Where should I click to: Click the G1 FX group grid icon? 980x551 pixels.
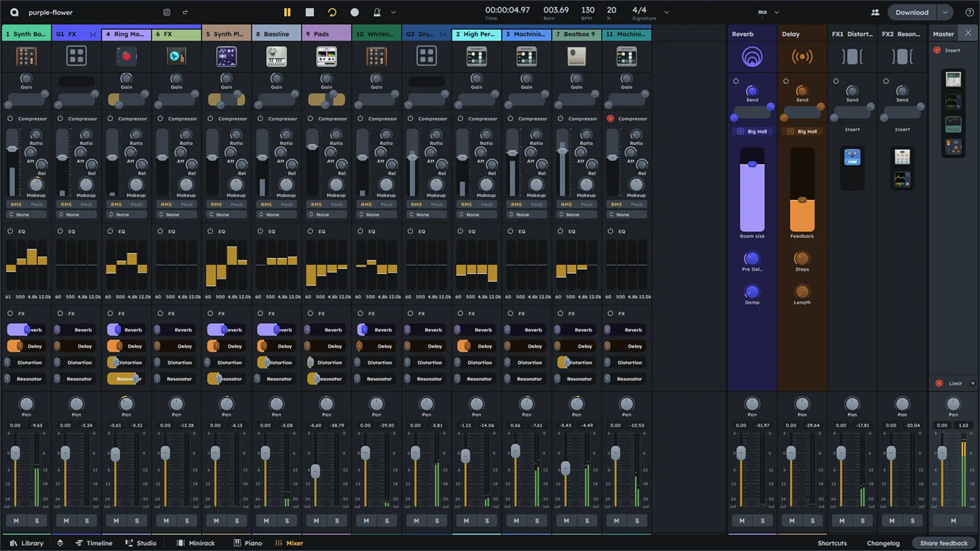76,56
